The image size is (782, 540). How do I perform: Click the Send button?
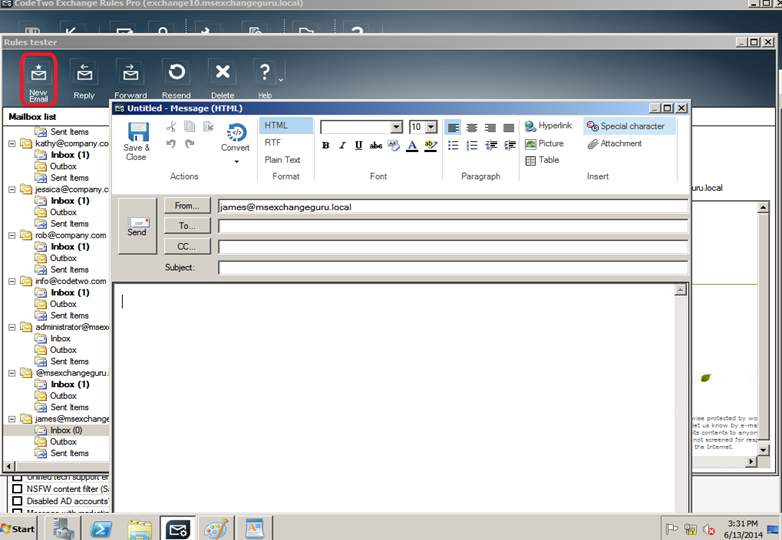click(137, 226)
